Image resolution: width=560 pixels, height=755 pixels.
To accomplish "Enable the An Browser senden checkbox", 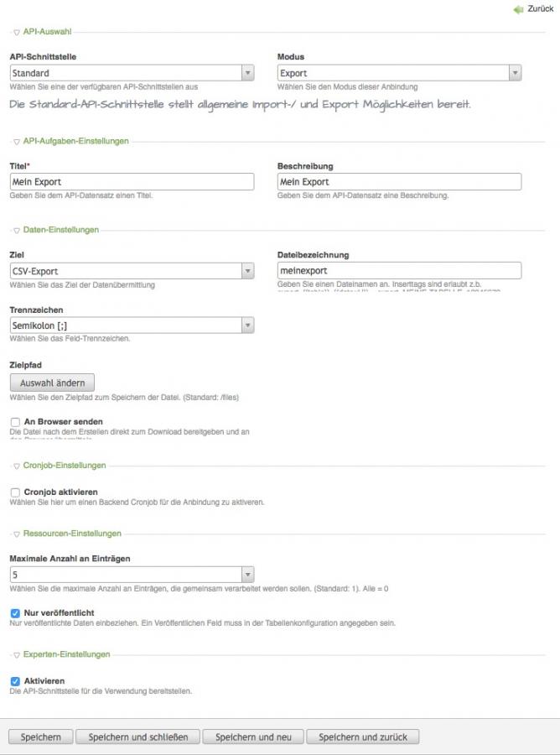I will tap(15, 422).
